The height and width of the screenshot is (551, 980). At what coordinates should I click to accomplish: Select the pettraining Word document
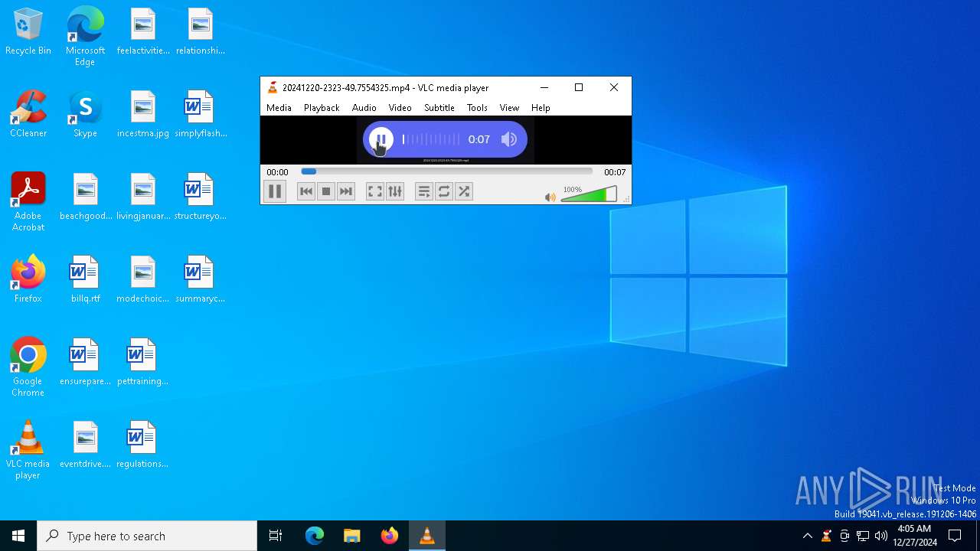tap(142, 362)
